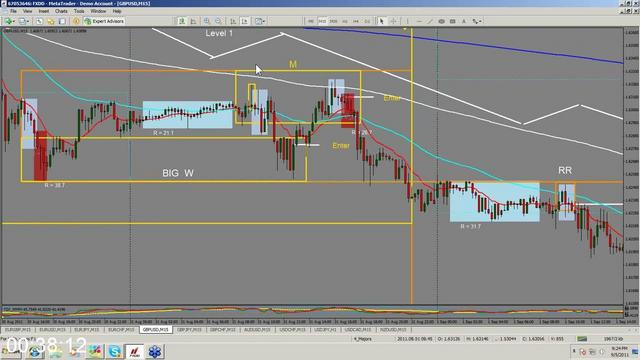The image size is (640, 360).
Task: Open the Help menu
Action: click(117, 11)
